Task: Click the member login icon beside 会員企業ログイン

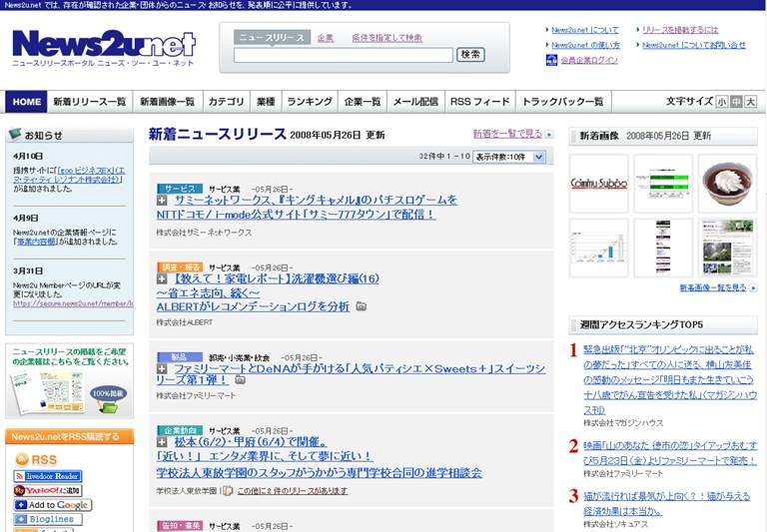Action: 551,60
